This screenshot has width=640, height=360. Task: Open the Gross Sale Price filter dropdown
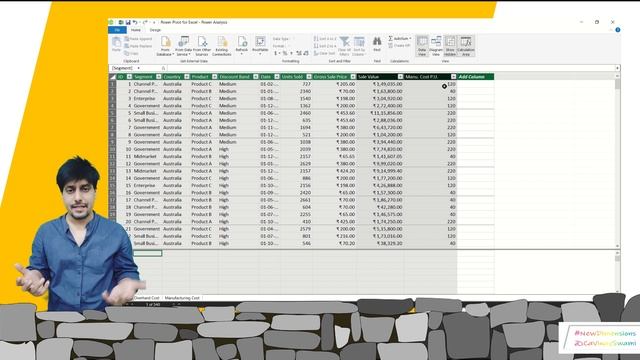[353, 77]
